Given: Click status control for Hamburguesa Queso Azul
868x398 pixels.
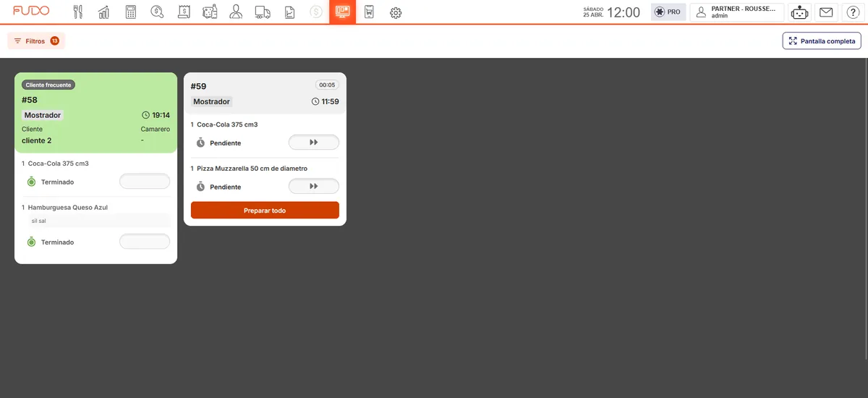Looking at the screenshot, I should [x=145, y=242].
